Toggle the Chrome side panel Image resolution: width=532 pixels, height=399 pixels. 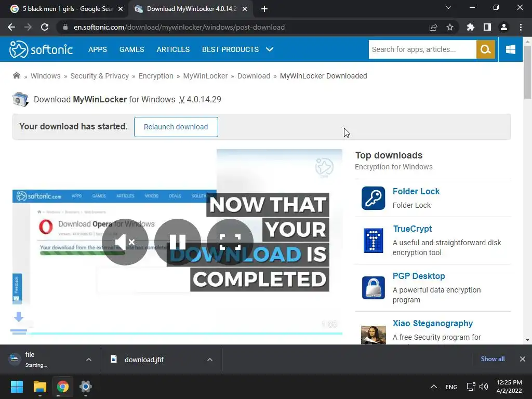tap(487, 27)
